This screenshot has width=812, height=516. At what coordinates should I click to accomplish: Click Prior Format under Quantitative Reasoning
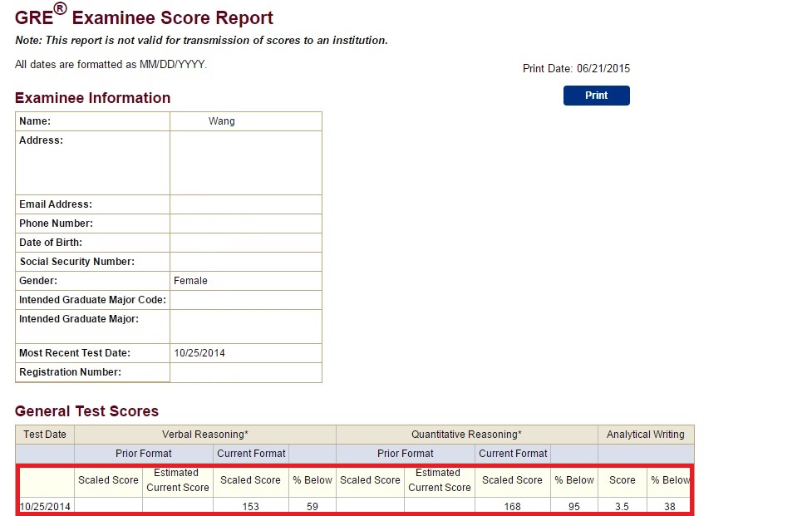pos(405,454)
